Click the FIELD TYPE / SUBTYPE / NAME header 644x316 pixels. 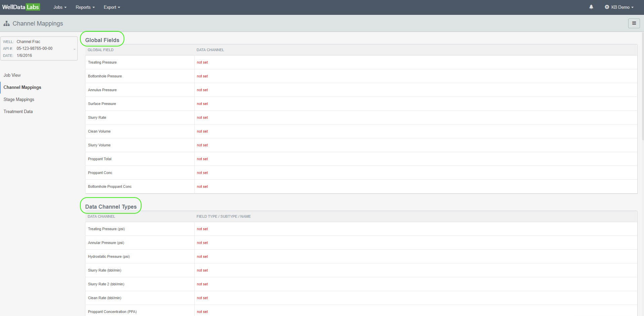coord(224,216)
